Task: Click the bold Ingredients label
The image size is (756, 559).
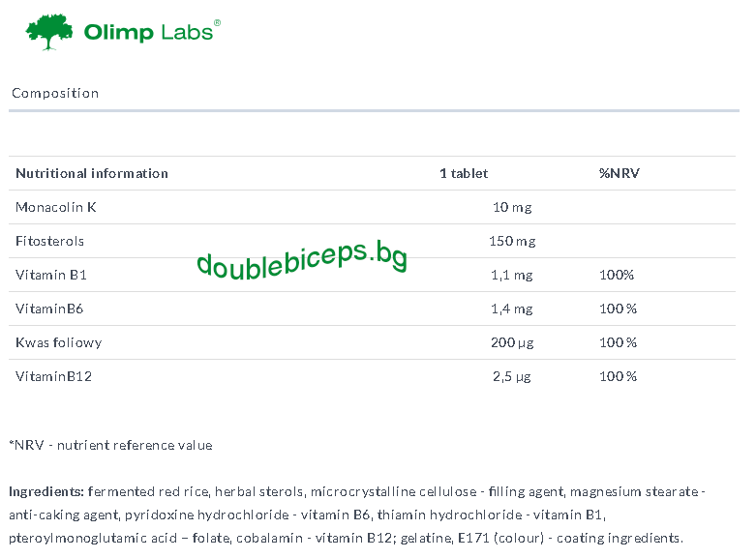Action: pyautogui.click(x=46, y=492)
